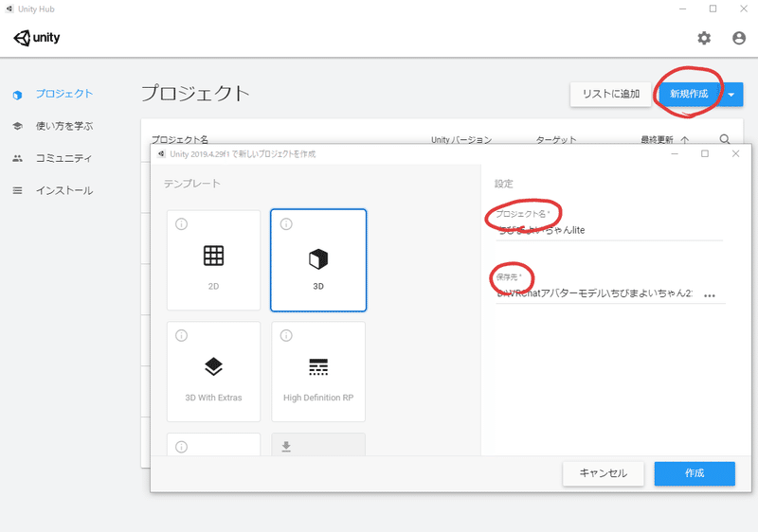
Task: Click the 2D grid icon
Action: point(214,256)
